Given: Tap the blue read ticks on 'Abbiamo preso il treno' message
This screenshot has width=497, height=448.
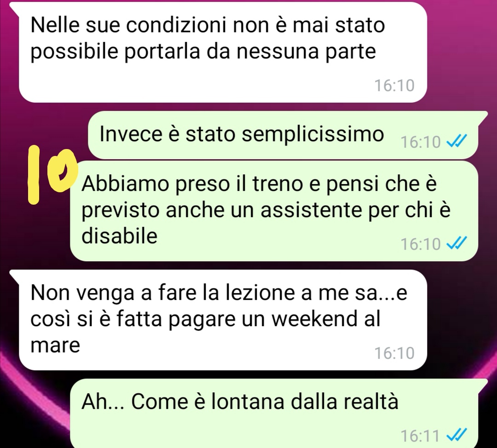Looking at the screenshot, I should (x=457, y=243).
